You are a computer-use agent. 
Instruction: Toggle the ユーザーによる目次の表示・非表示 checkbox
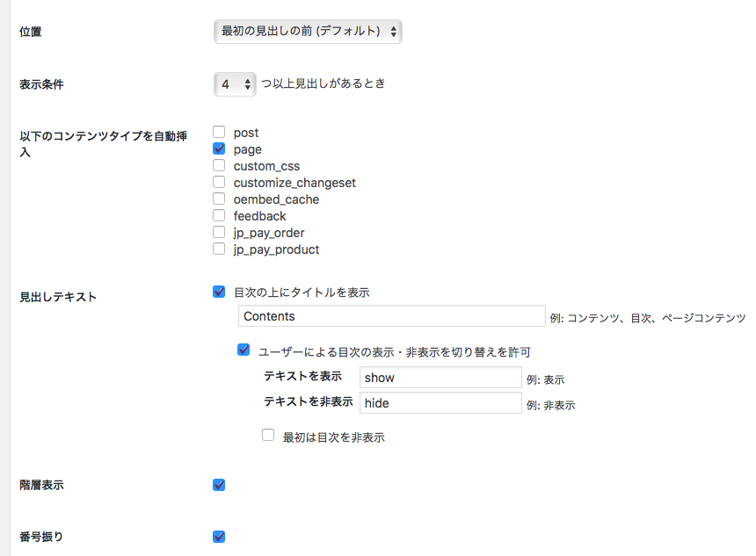(244, 350)
